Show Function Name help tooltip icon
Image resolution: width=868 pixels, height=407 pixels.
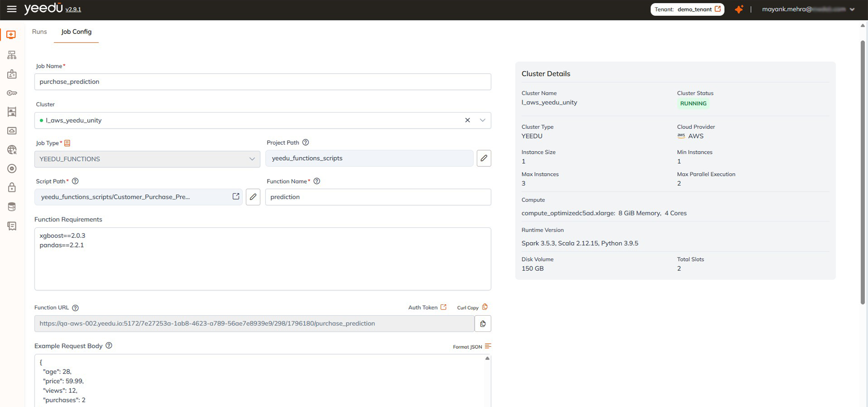coord(317,181)
